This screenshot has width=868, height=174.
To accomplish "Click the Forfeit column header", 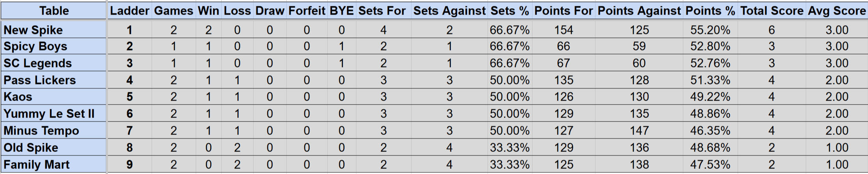I will (307, 11).
